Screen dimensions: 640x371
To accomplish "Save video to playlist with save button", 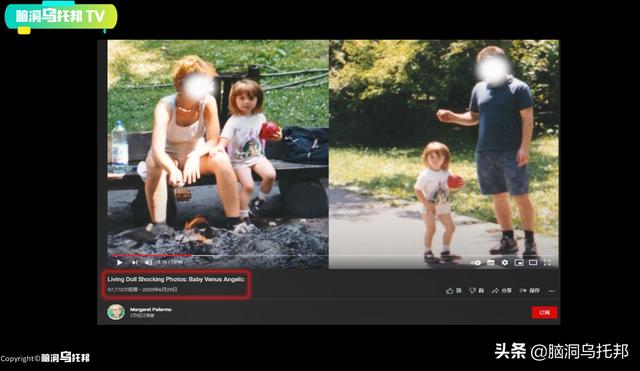I will coord(529,291).
